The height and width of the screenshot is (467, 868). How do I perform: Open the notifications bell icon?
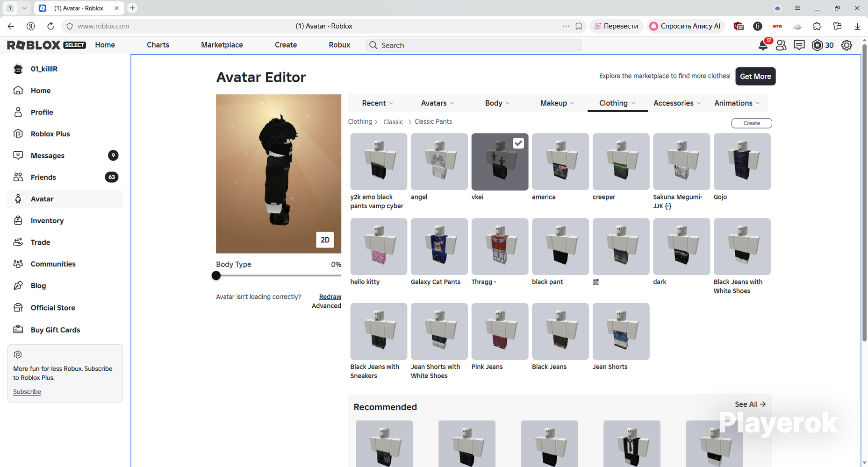point(763,45)
